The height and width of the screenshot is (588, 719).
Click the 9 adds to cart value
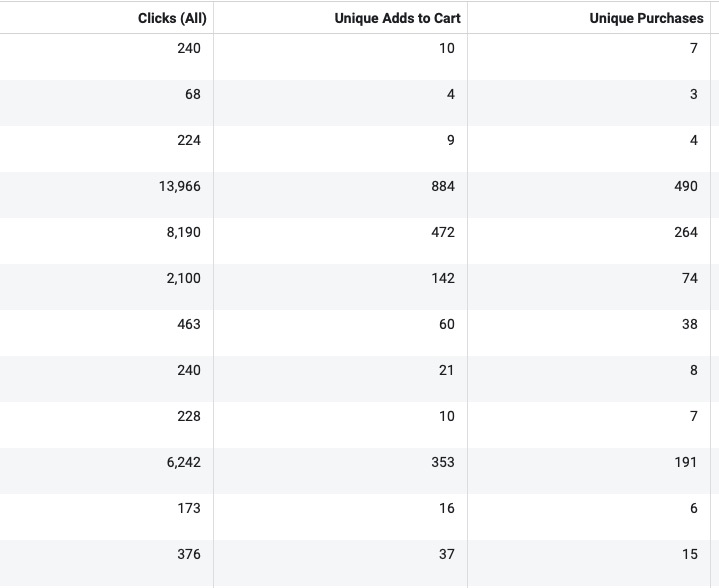coord(451,140)
